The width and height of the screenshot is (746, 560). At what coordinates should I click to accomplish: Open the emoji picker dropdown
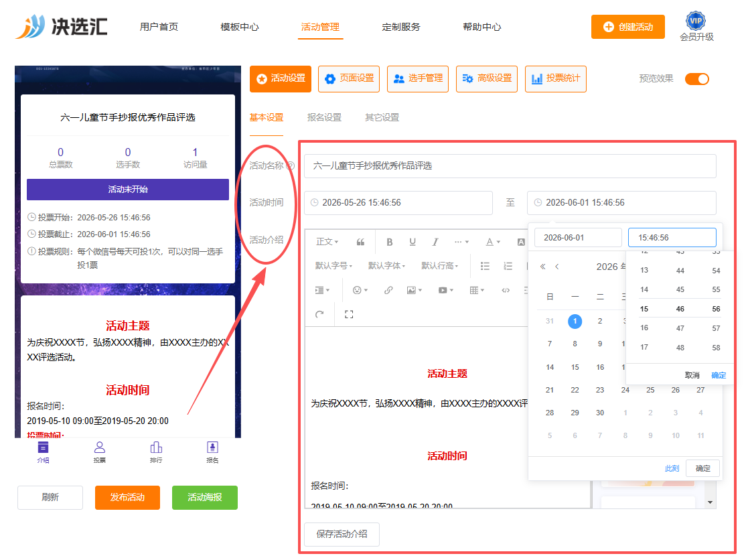(360, 290)
